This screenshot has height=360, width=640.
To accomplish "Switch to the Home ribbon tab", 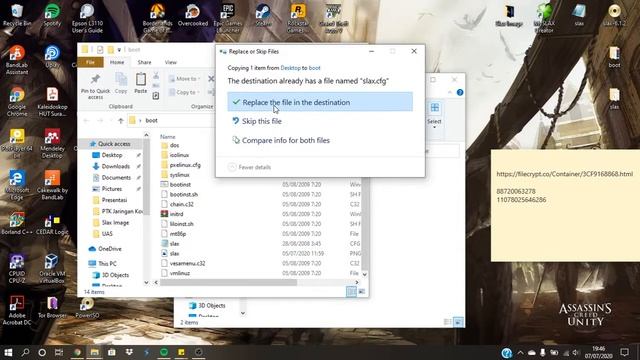I will (x=117, y=62).
